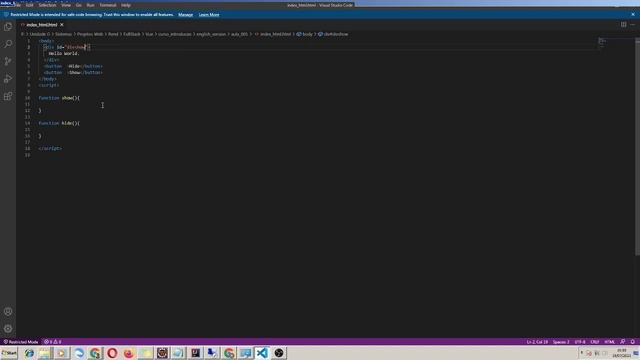
Task: Open the File menu
Action: click(18, 5)
